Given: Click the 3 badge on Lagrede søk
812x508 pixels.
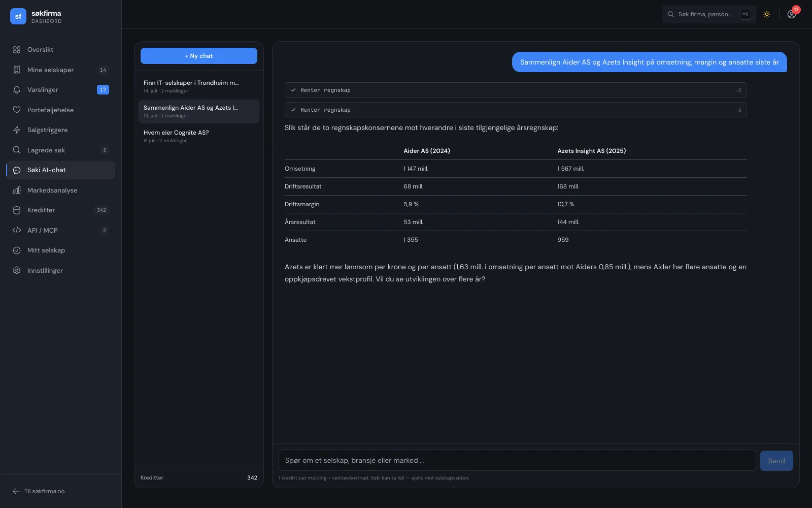Looking at the screenshot, I should (x=105, y=150).
